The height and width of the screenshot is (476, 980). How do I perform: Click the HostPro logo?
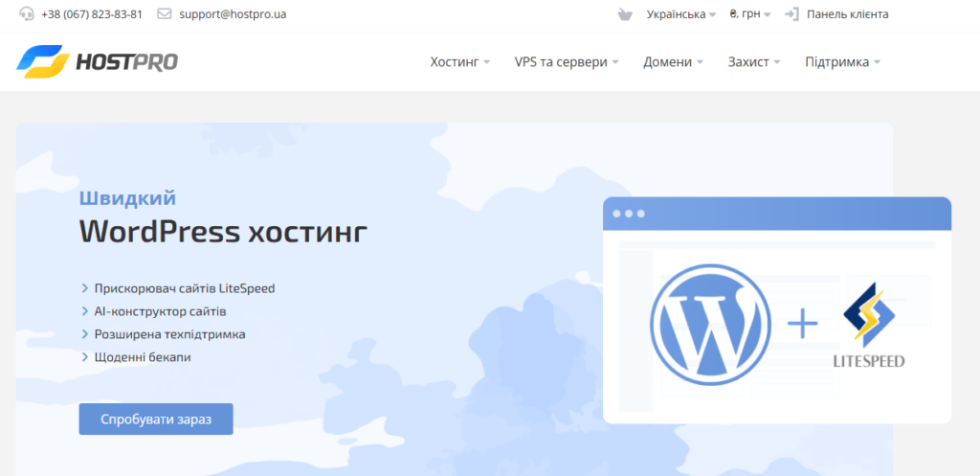click(x=97, y=61)
